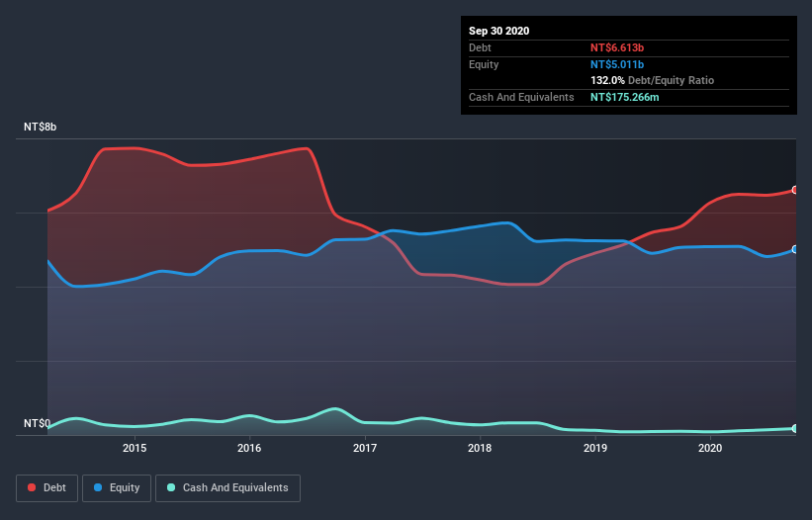812x520 pixels.
Task: Click the Debt row label in tooltip
Action: [x=480, y=47]
